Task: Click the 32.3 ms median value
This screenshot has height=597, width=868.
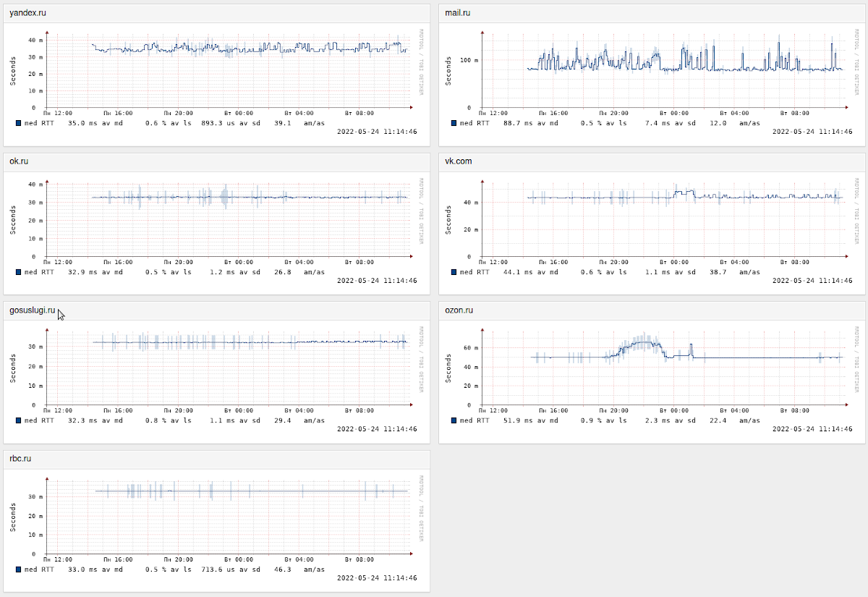Action: 82,420
